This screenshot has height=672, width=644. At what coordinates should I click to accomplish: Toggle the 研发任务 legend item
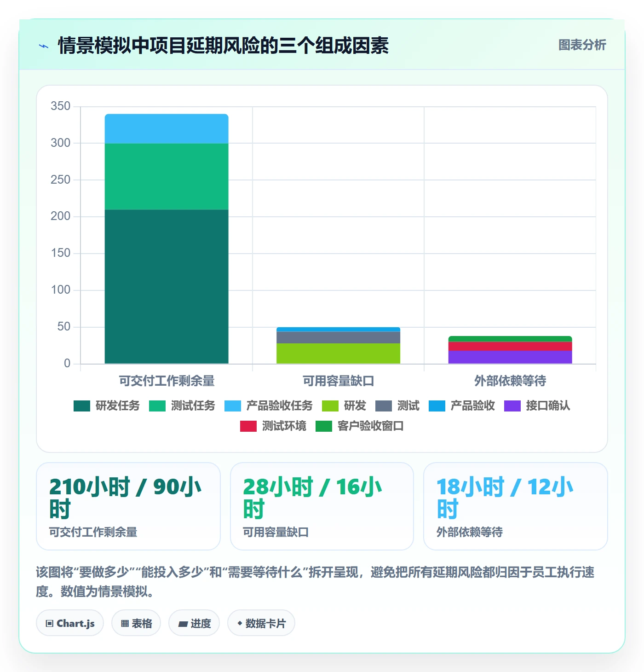tap(107, 406)
